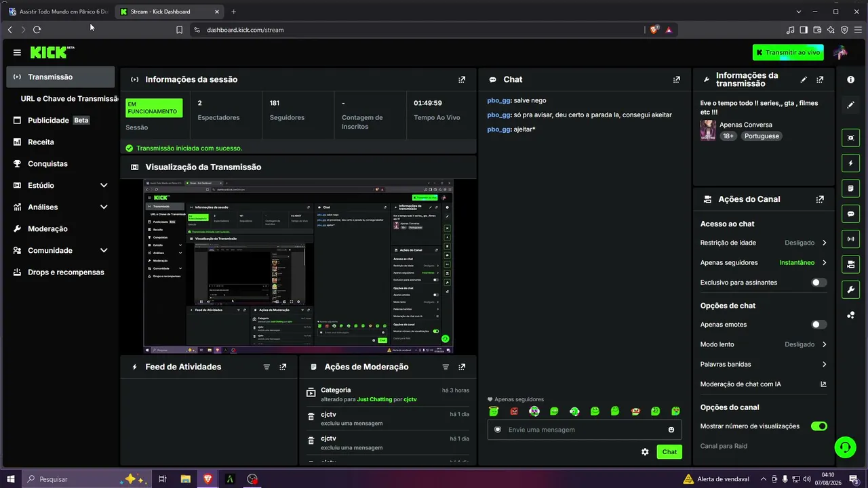Open the browser tab list dropdown
Viewport: 868px width, 488px height.
[x=799, y=12]
